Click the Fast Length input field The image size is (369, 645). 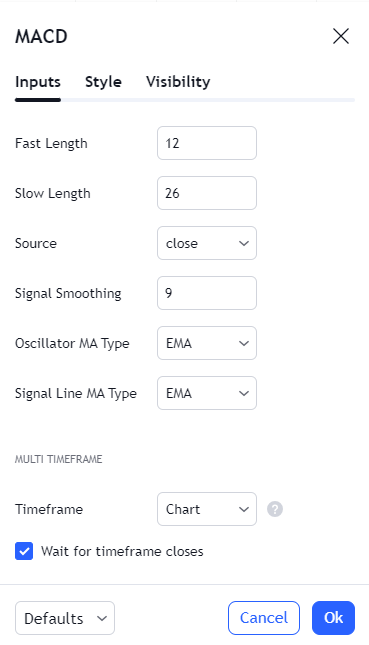click(207, 143)
